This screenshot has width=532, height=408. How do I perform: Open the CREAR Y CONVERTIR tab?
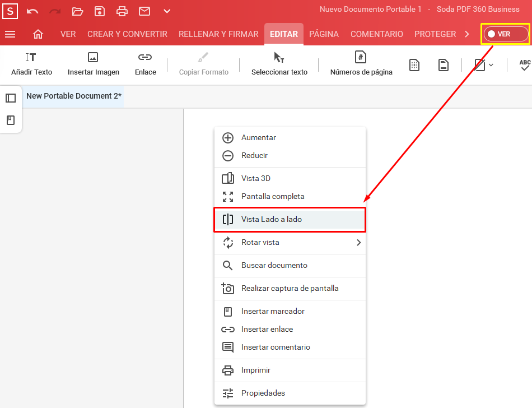127,34
